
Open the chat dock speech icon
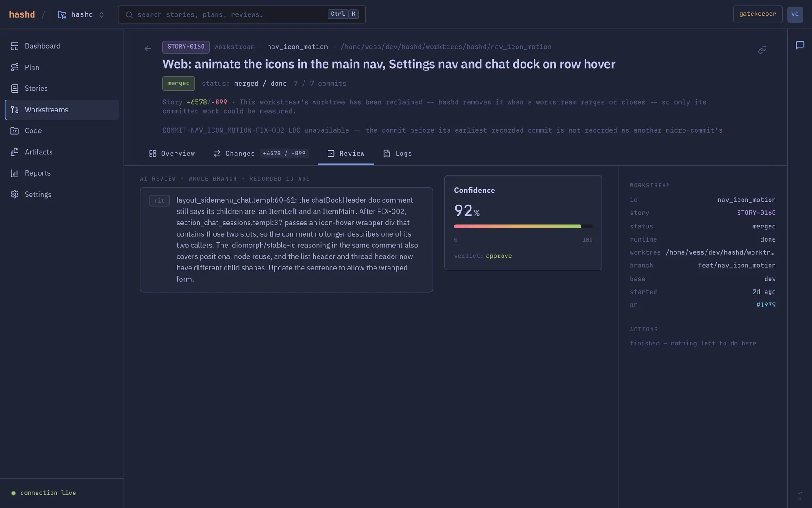(x=800, y=45)
